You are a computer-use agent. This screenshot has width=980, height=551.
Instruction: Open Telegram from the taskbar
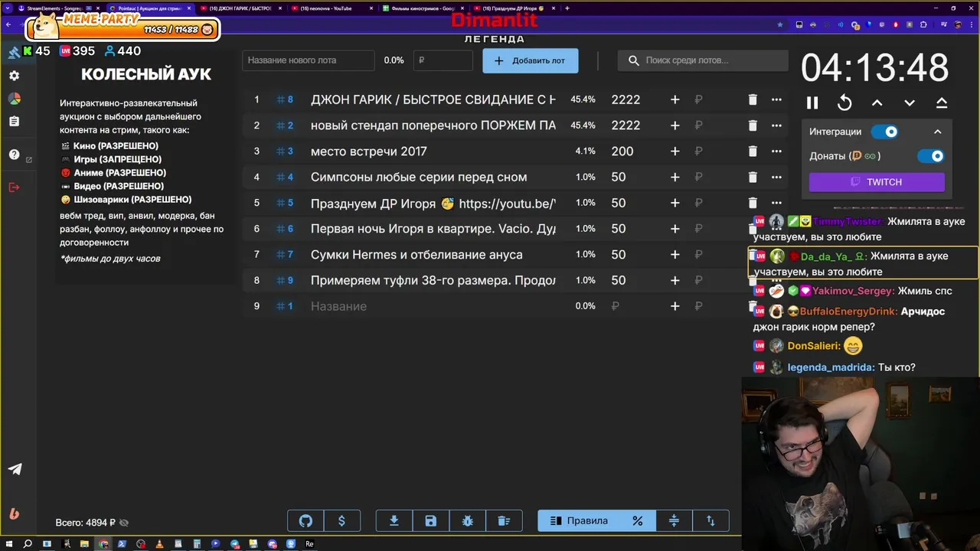tap(234, 544)
